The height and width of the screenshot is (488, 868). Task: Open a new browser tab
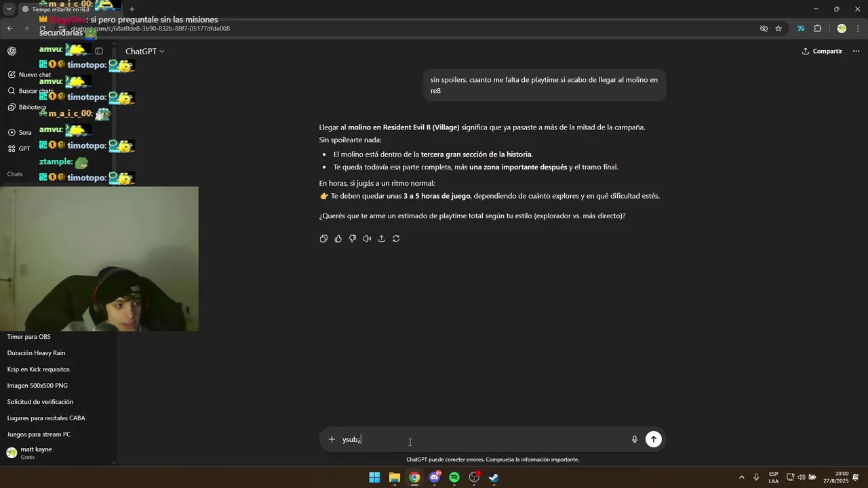(x=132, y=9)
